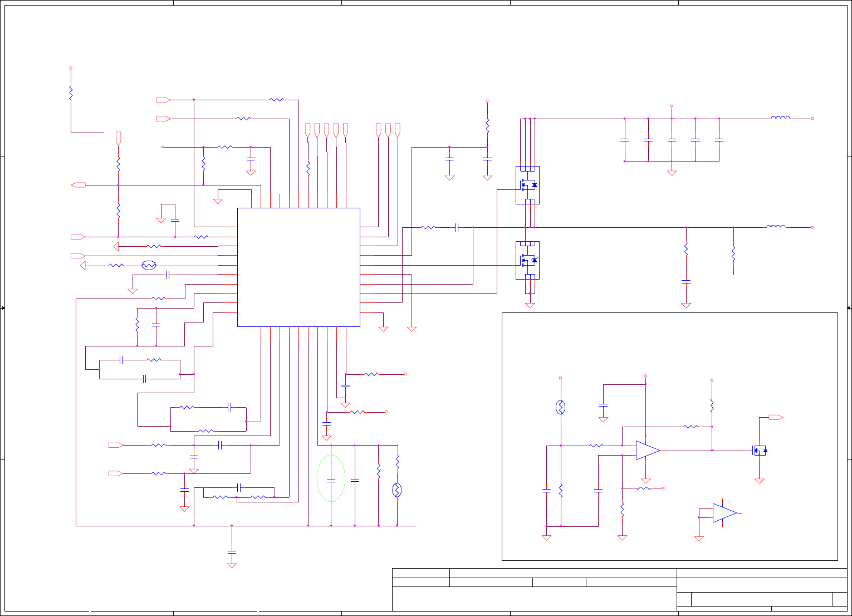The image size is (852, 616).
Task: Click the thermistor symbol inside the sub-circuit box
Action: 561,407
